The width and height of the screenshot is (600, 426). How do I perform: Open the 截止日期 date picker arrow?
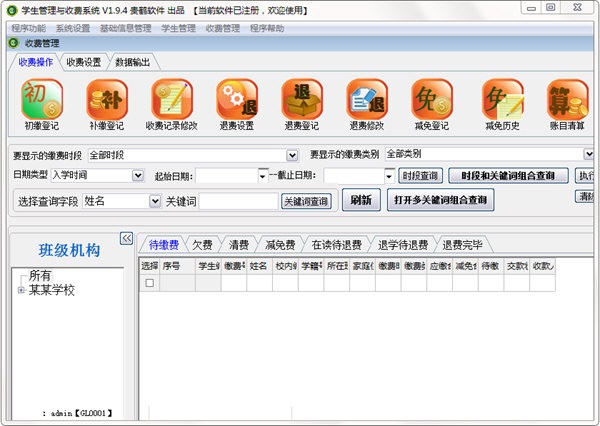coord(389,176)
